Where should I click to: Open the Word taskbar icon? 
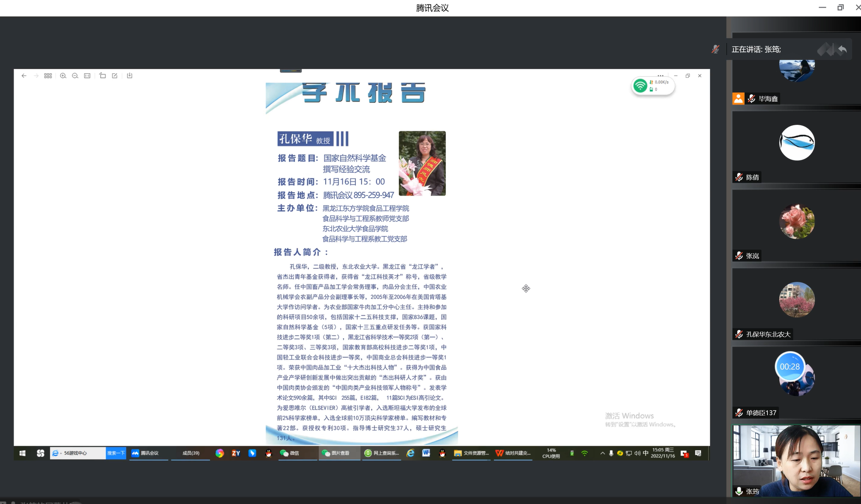coord(426,453)
